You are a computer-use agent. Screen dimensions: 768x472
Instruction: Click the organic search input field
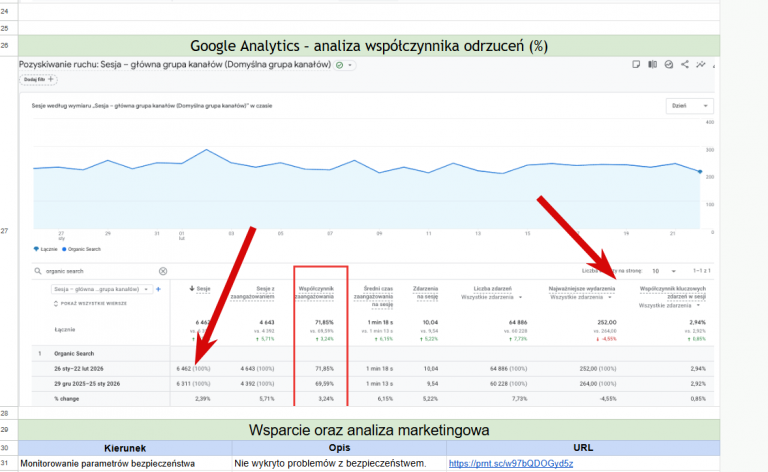point(98,271)
